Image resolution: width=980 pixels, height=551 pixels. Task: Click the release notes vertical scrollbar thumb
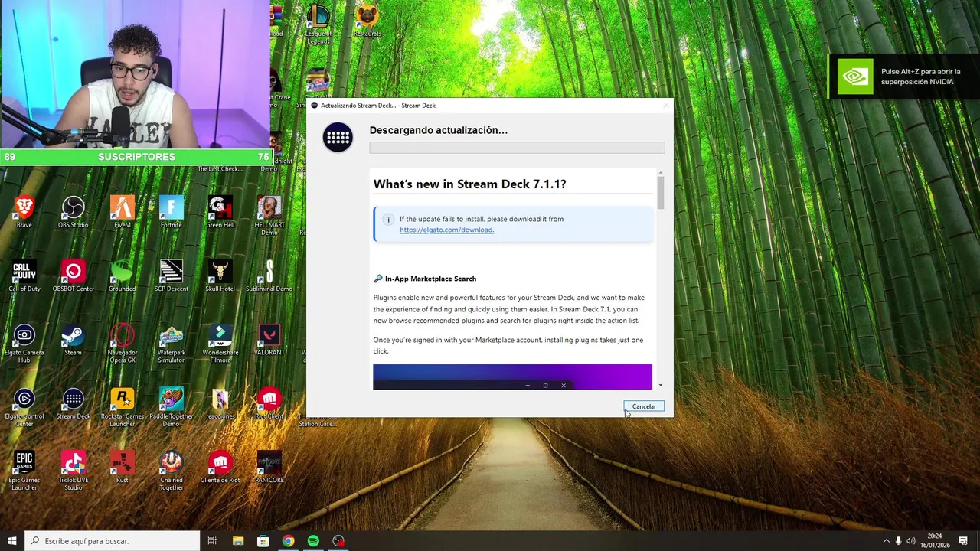click(x=660, y=191)
